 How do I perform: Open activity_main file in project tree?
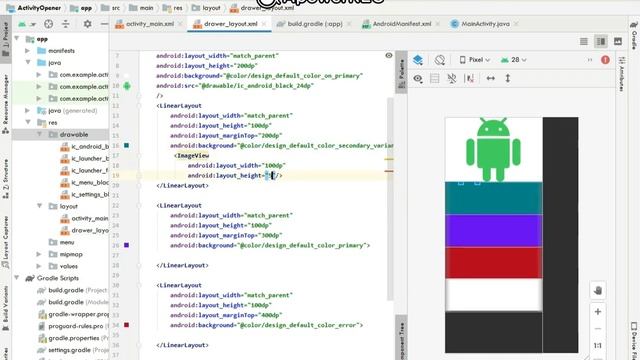click(x=84, y=218)
